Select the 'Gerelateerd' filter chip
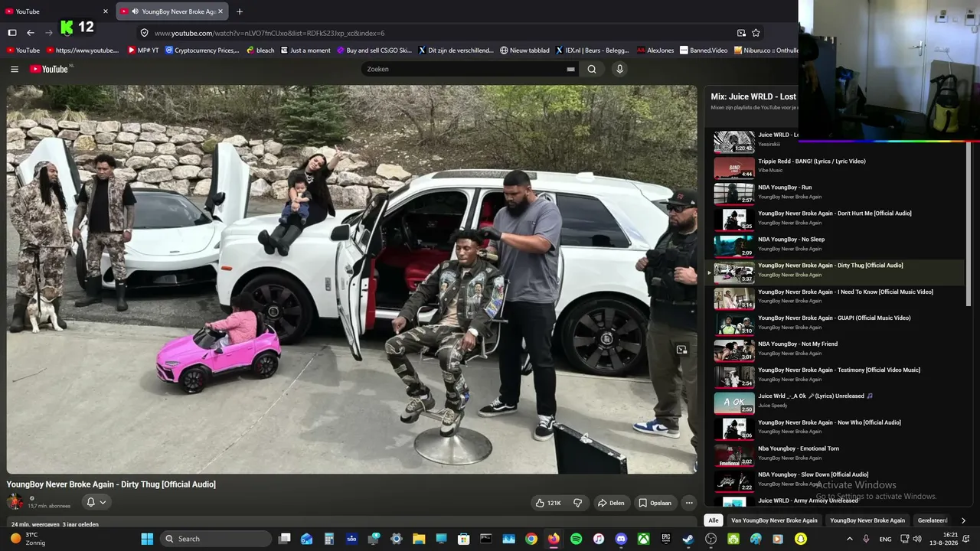Viewport: 980px width, 551px height. [x=933, y=520]
